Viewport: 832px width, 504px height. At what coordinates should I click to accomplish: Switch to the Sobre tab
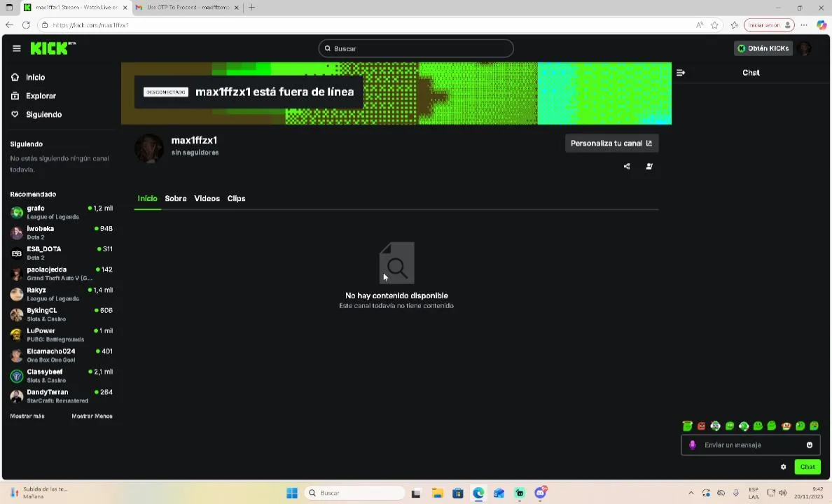[176, 198]
